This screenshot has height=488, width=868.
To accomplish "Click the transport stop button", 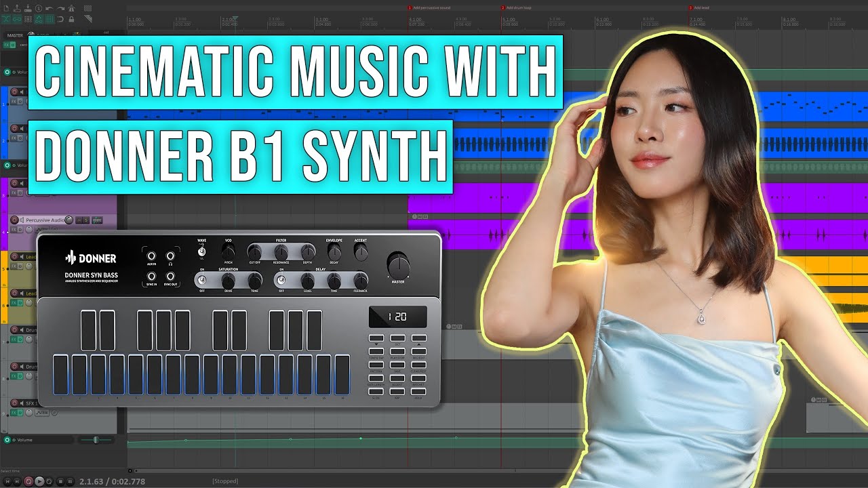I will pos(60,481).
